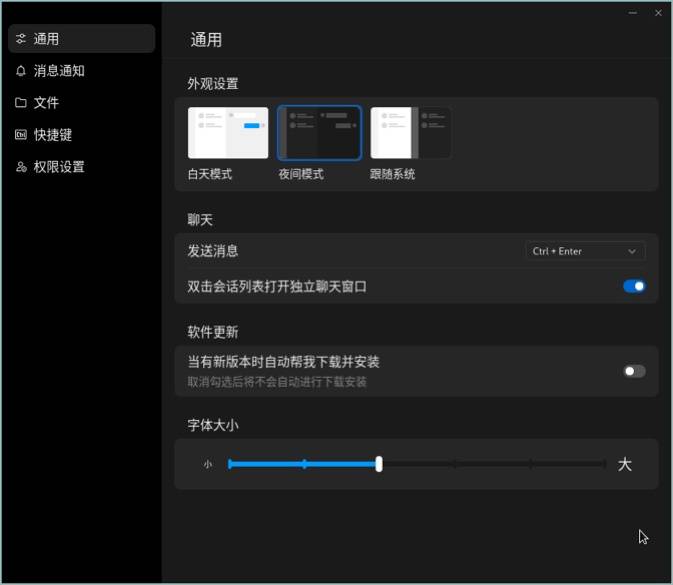Minimize the settings window
The width and height of the screenshot is (673, 585).
[x=633, y=13]
